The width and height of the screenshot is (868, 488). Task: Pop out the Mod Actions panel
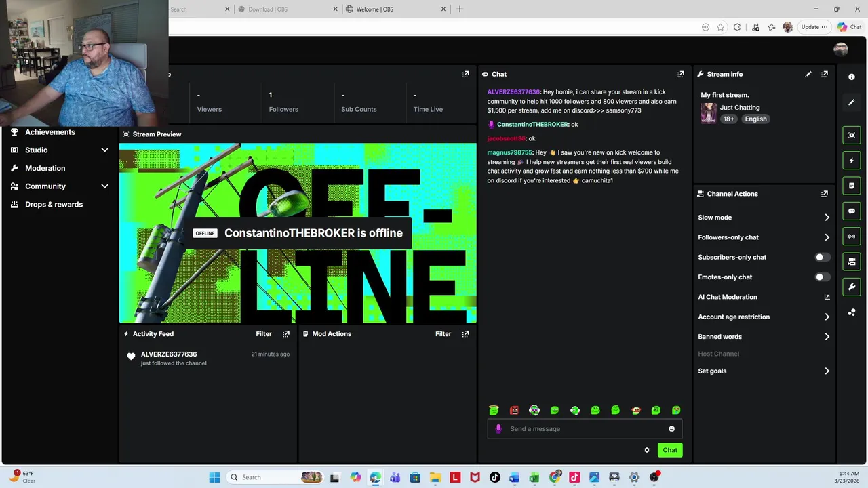(x=465, y=334)
